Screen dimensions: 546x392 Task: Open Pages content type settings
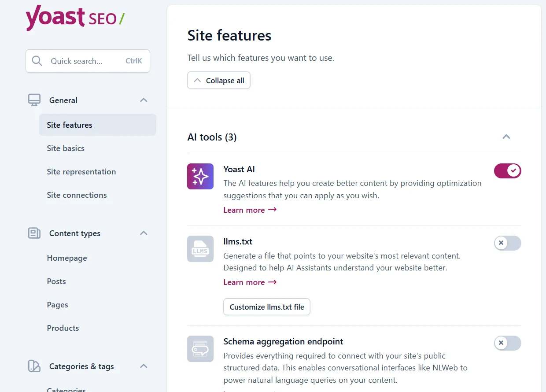click(57, 304)
